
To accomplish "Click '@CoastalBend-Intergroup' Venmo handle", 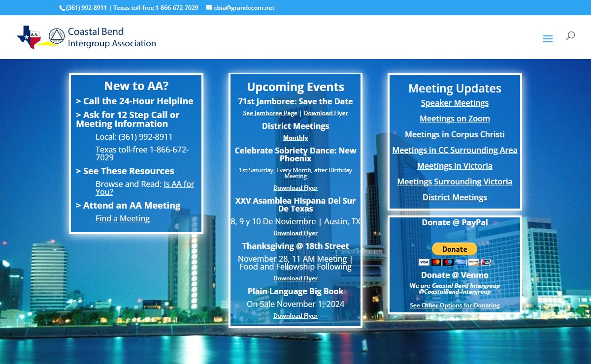I will tap(455, 292).
